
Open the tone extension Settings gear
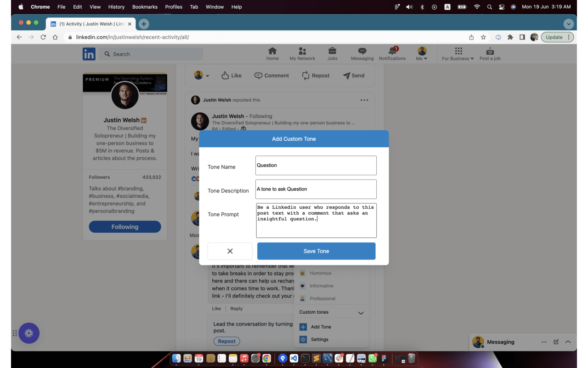pyautogui.click(x=304, y=339)
